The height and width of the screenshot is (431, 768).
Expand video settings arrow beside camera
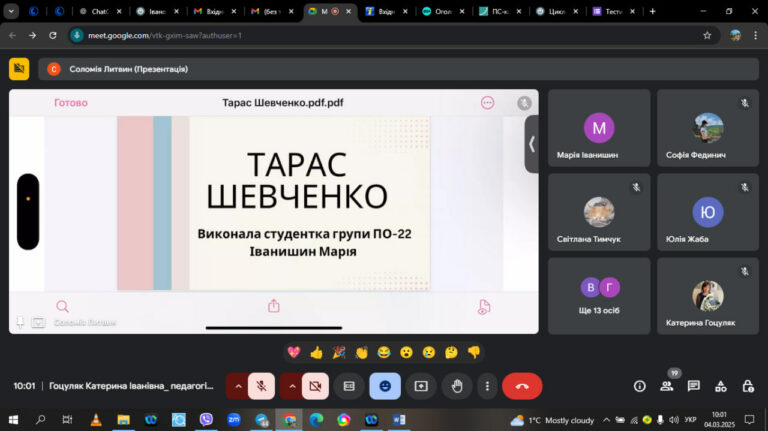click(x=292, y=386)
